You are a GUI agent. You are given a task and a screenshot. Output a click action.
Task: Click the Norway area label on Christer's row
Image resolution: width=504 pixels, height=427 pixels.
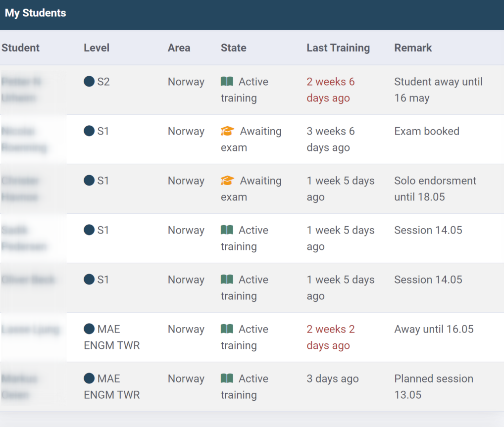(186, 181)
